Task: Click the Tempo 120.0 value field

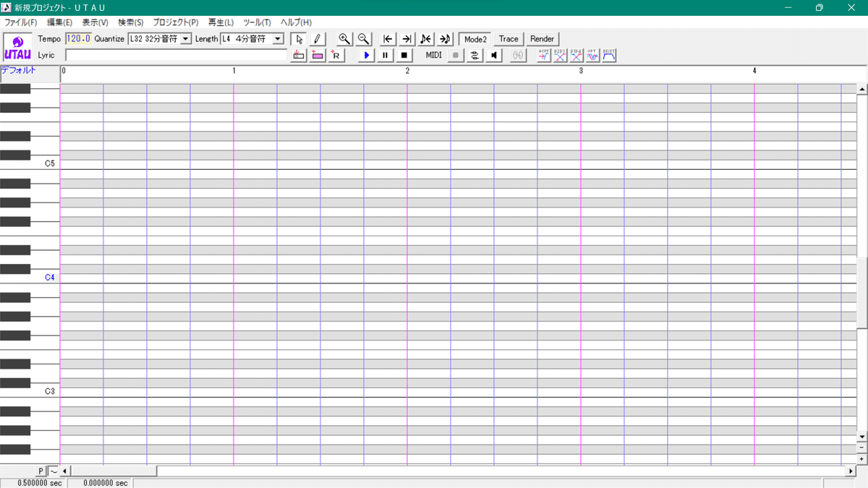Action: pyautogui.click(x=78, y=39)
